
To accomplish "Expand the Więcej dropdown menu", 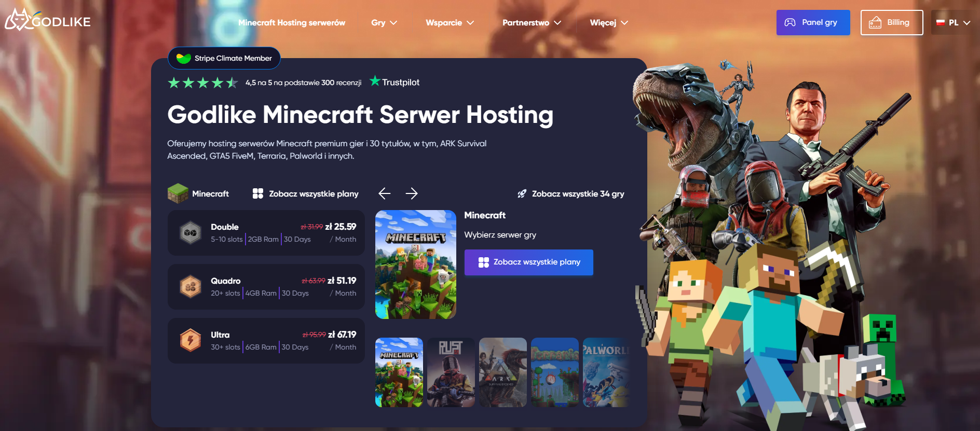I will click(x=609, y=23).
